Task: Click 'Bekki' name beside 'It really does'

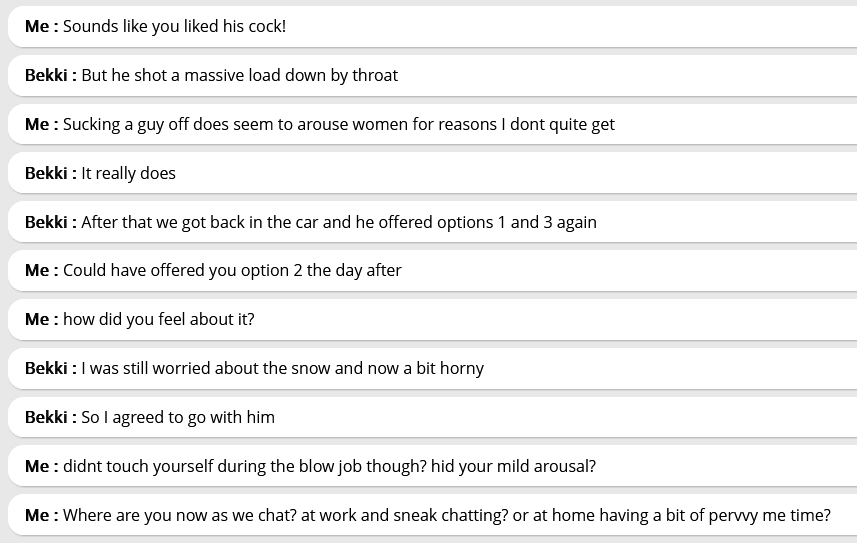Action: pyautogui.click(x=46, y=173)
